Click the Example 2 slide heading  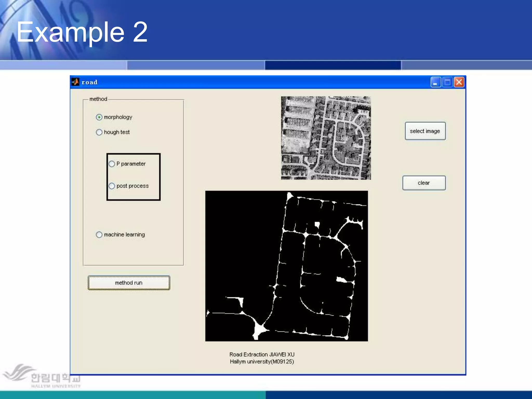tap(82, 32)
